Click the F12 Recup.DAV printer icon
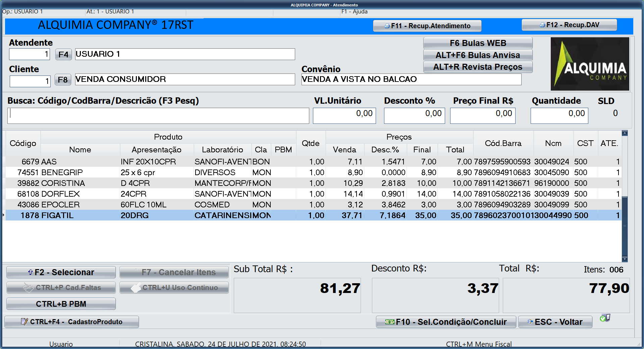The height and width of the screenshot is (349, 644). [542, 25]
